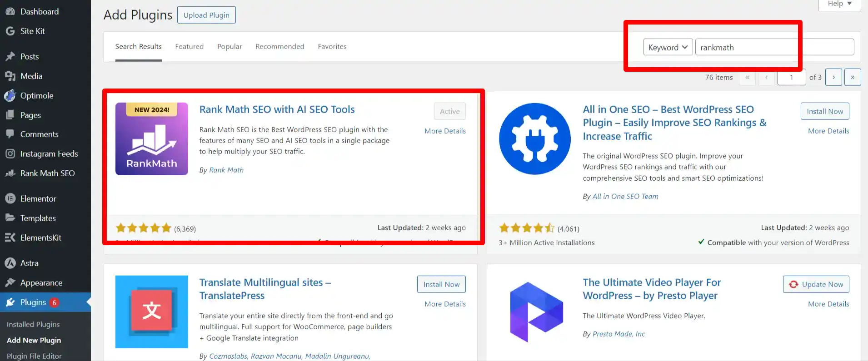Viewport: 868px width, 361px height.
Task: Open RankMath plugin logo thumbnail
Action: [x=152, y=139]
